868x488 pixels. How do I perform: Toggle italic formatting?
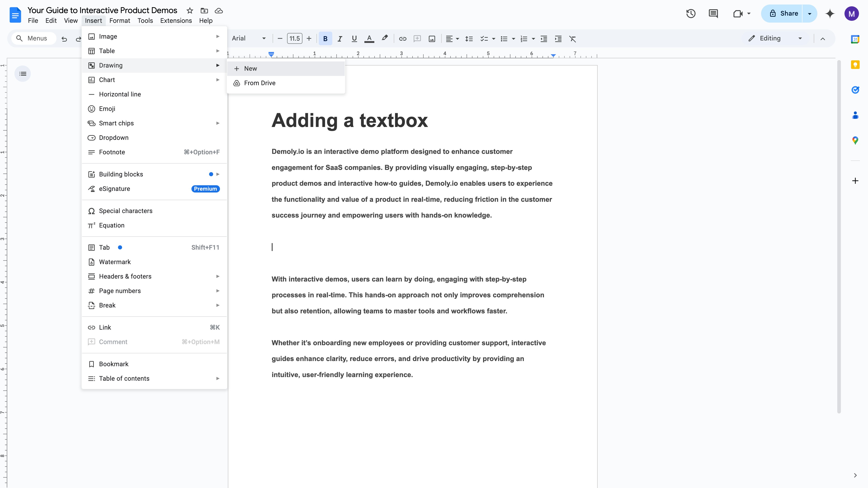click(x=340, y=39)
